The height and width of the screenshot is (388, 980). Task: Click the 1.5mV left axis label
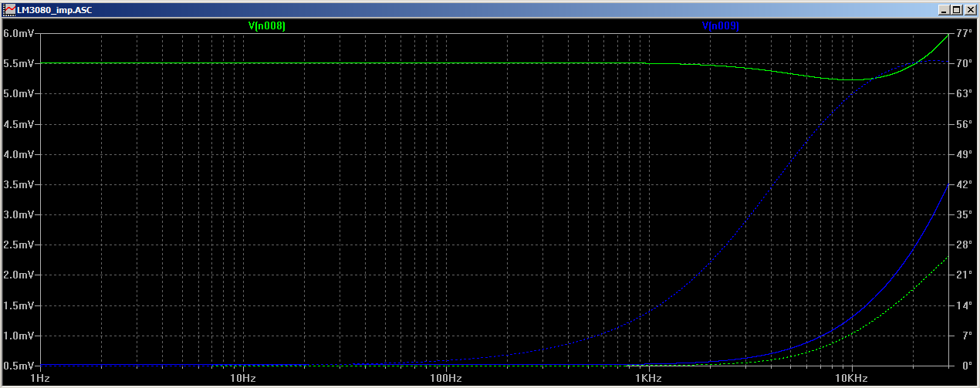tap(18, 305)
